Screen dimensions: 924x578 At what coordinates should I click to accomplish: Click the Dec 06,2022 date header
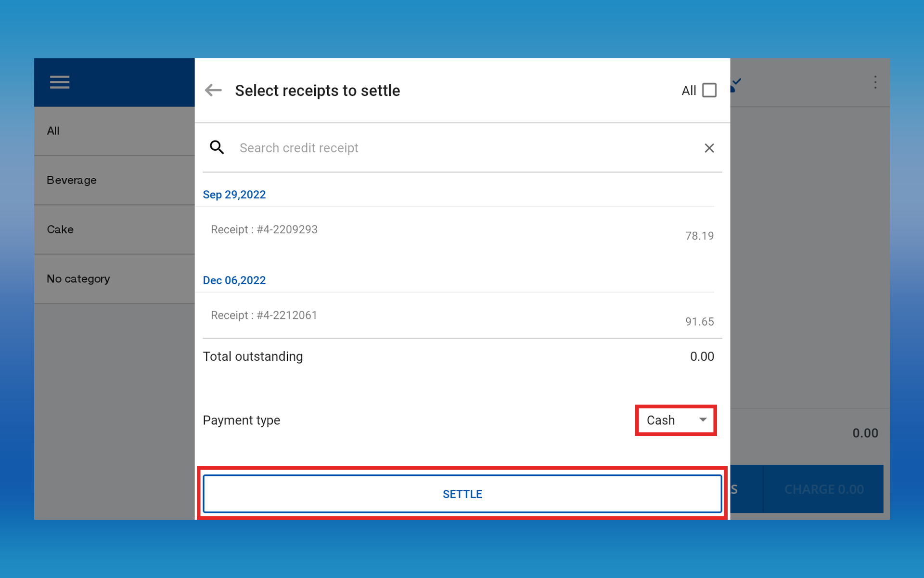point(234,280)
